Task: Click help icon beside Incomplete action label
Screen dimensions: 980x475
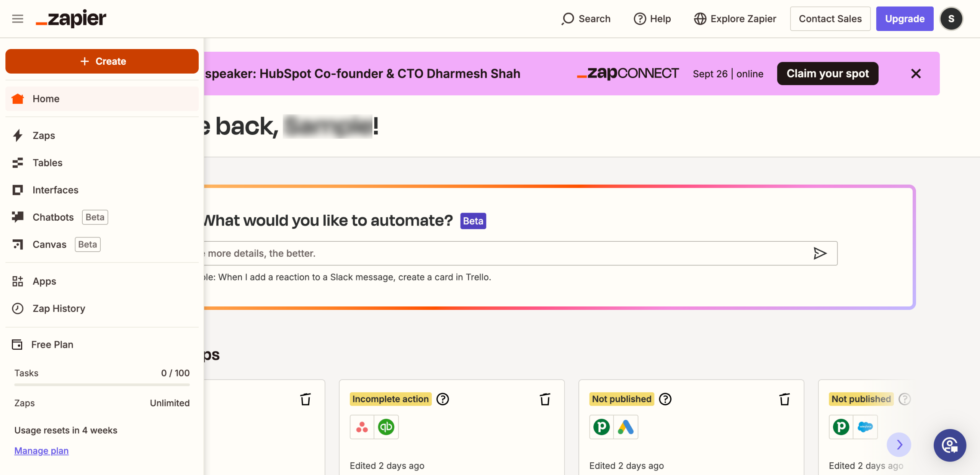Action: point(443,399)
